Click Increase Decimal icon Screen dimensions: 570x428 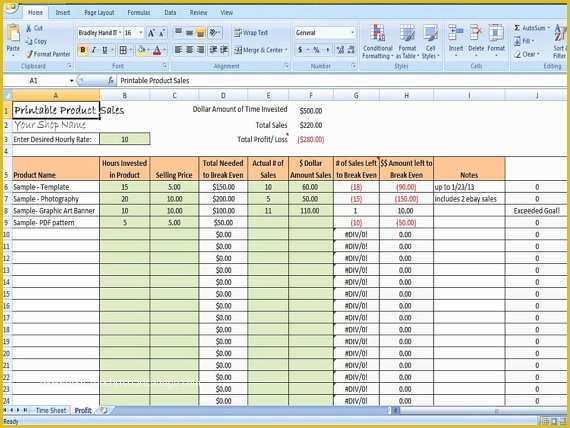click(340, 50)
